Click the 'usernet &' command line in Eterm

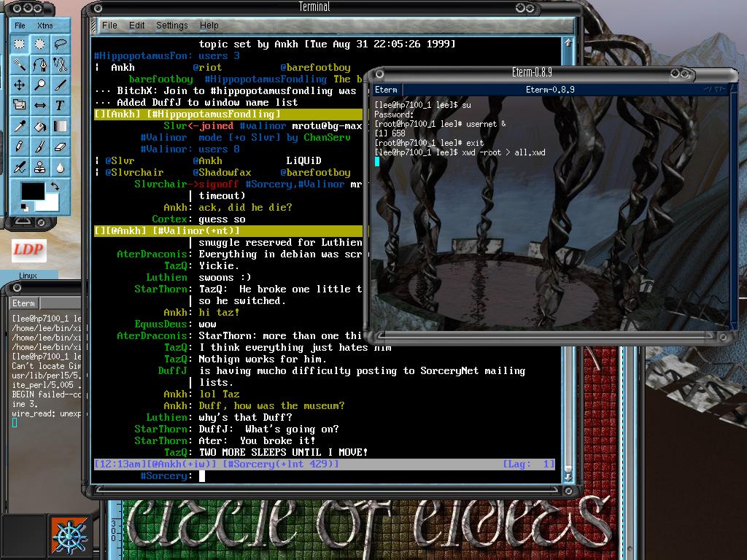pyautogui.click(x=440, y=124)
